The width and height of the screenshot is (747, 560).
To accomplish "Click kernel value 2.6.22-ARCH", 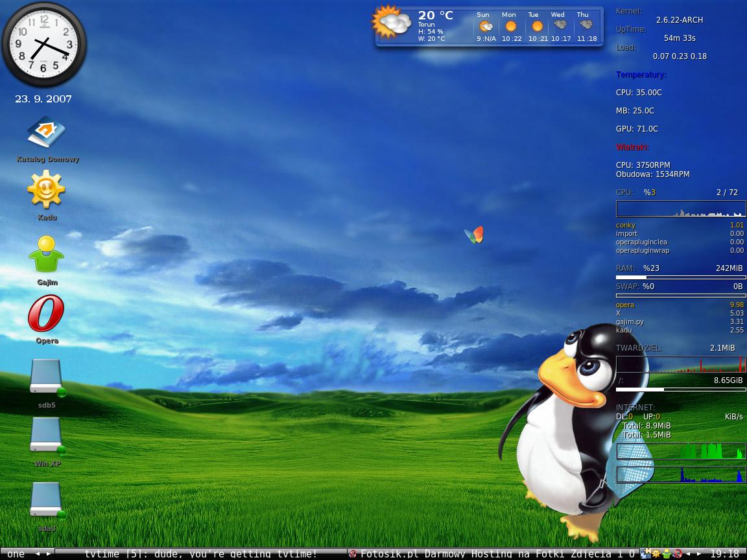I will [x=680, y=20].
